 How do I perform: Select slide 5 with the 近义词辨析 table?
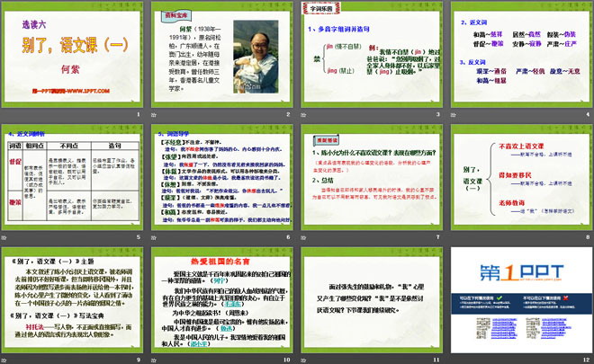[x=72, y=177]
